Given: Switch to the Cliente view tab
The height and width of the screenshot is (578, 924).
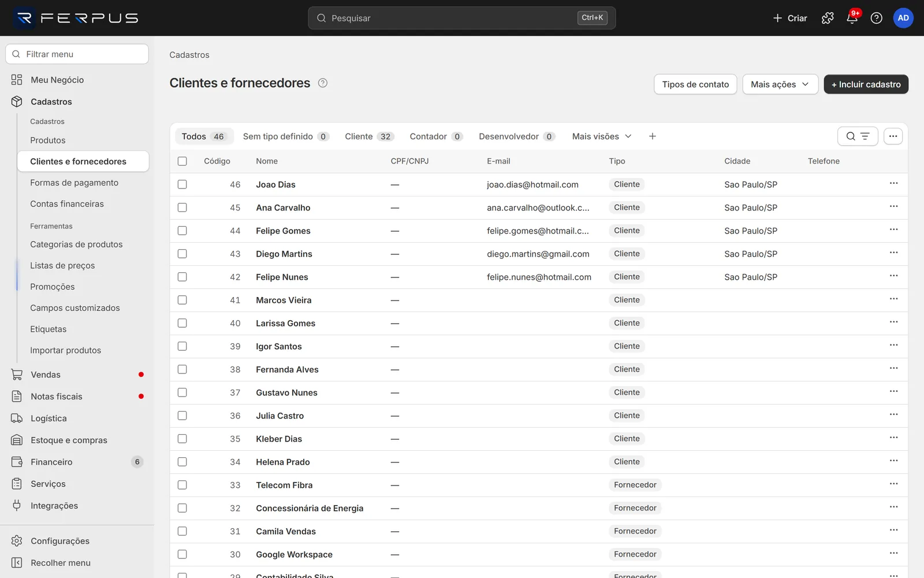Looking at the screenshot, I should click(x=369, y=136).
